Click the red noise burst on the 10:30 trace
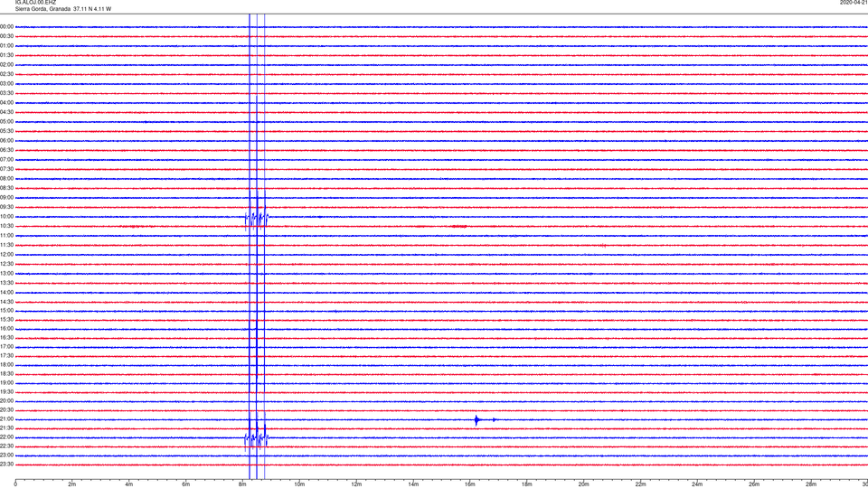 [x=459, y=226]
